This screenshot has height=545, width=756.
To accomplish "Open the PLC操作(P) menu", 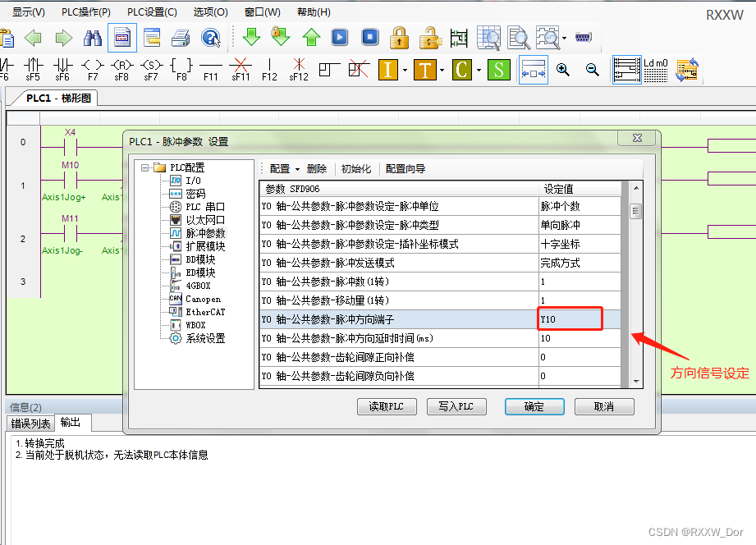I will (86, 12).
